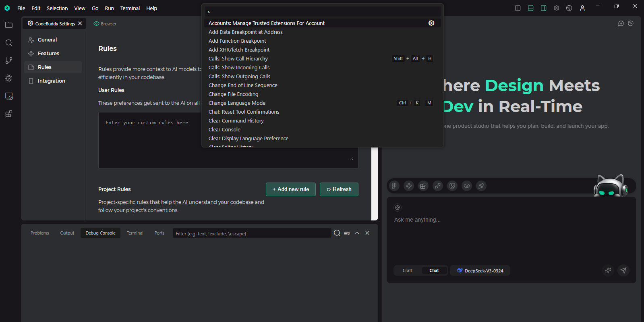The height and width of the screenshot is (322, 644).
Task: Open the DeepSeek-V3-0324 model selector
Action: (x=480, y=270)
